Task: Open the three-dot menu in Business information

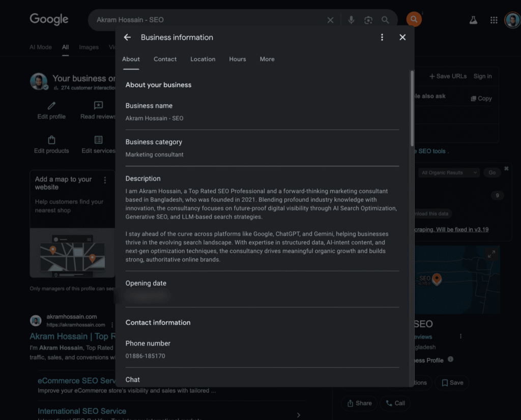Action: point(382,37)
